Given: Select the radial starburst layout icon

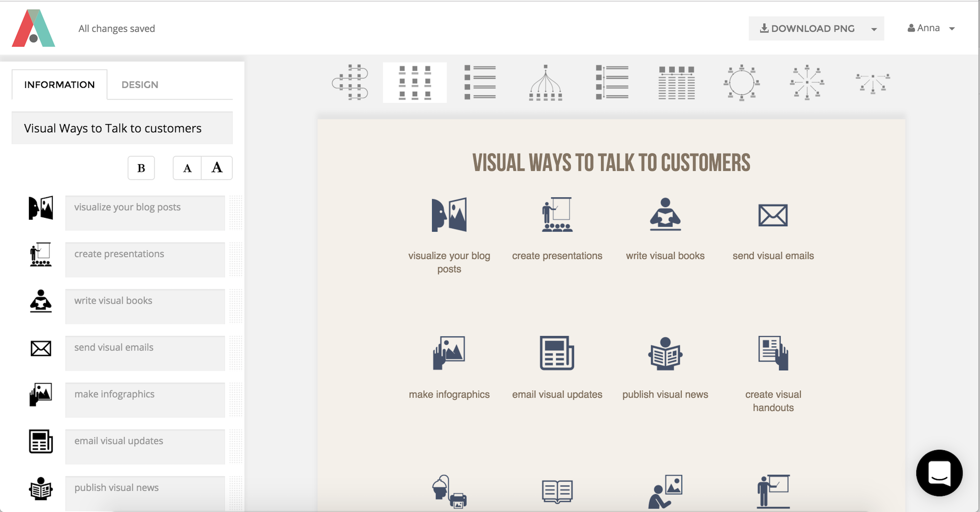Looking at the screenshot, I should pos(807,82).
